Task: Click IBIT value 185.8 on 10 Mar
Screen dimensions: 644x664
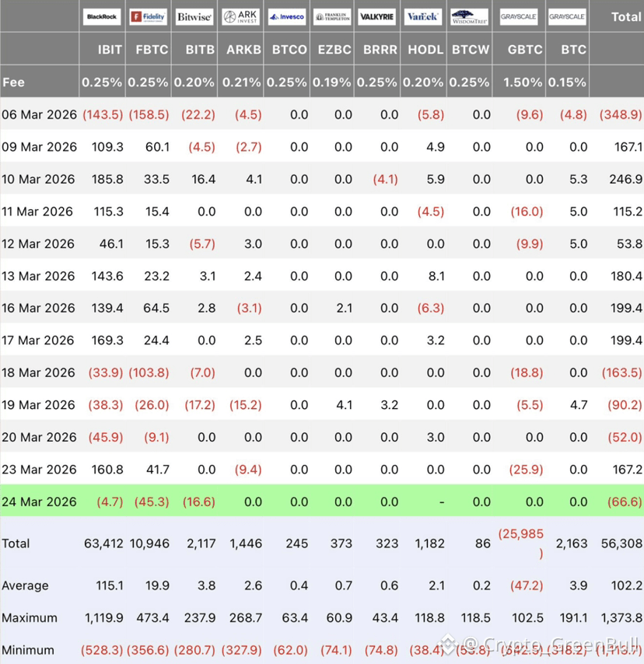Action: (x=107, y=179)
